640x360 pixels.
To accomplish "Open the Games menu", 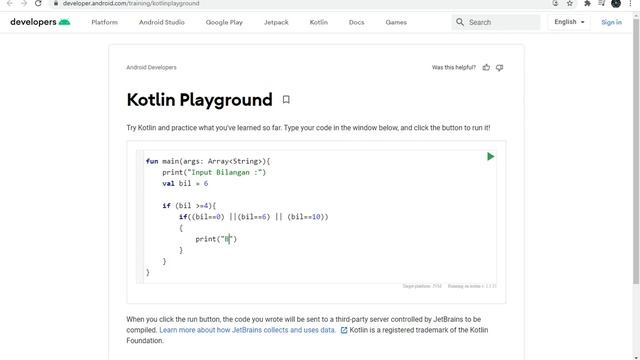I will click(396, 22).
